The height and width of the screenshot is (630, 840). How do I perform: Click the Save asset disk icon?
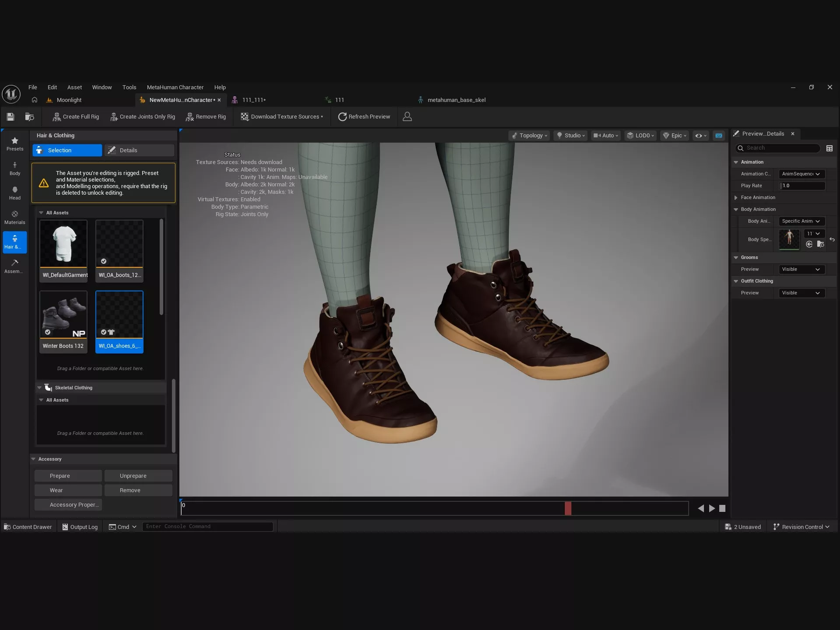coord(10,116)
